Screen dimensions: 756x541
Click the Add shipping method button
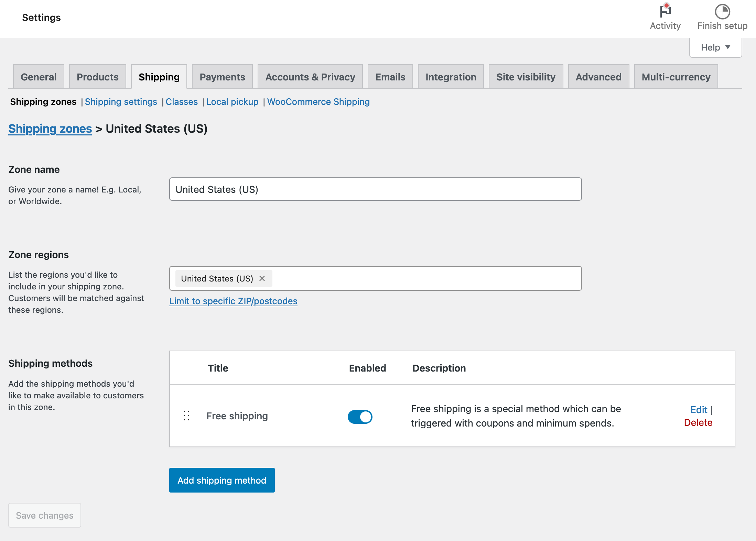222,480
